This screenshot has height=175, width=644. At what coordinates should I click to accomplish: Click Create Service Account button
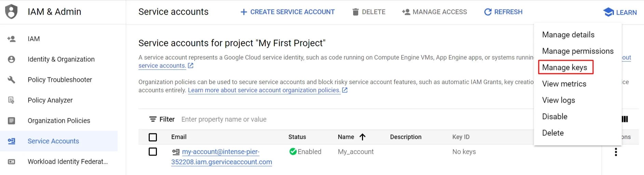[x=287, y=12]
